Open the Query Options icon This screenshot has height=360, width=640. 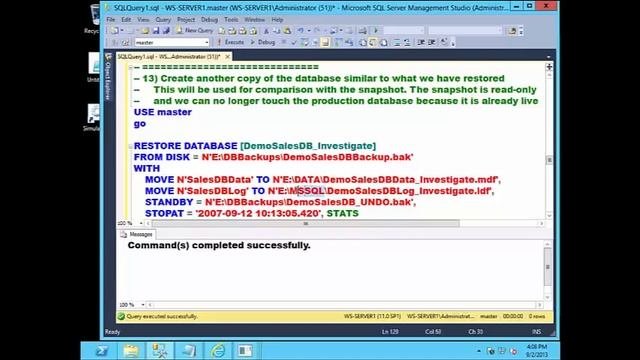pyautogui.click(x=315, y=42)
